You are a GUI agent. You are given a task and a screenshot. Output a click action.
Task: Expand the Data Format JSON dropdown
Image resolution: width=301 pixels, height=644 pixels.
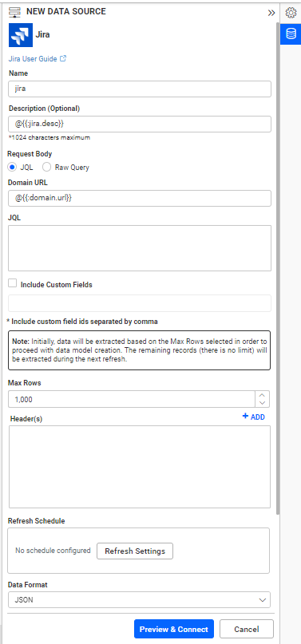(139, 600)
